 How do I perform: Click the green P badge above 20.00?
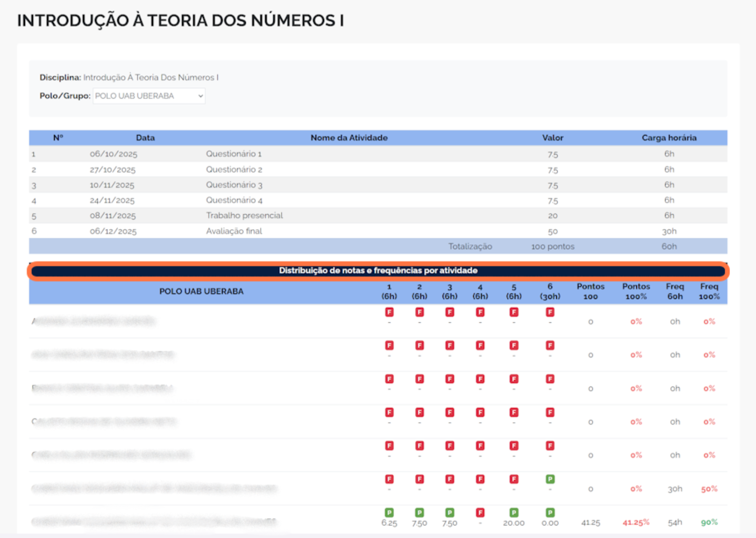514,512
